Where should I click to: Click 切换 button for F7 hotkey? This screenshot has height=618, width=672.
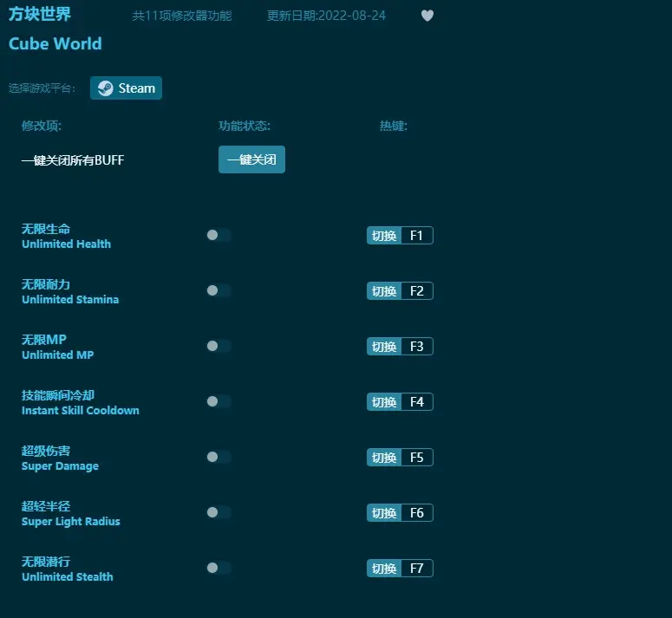click(x=384, y=568)
